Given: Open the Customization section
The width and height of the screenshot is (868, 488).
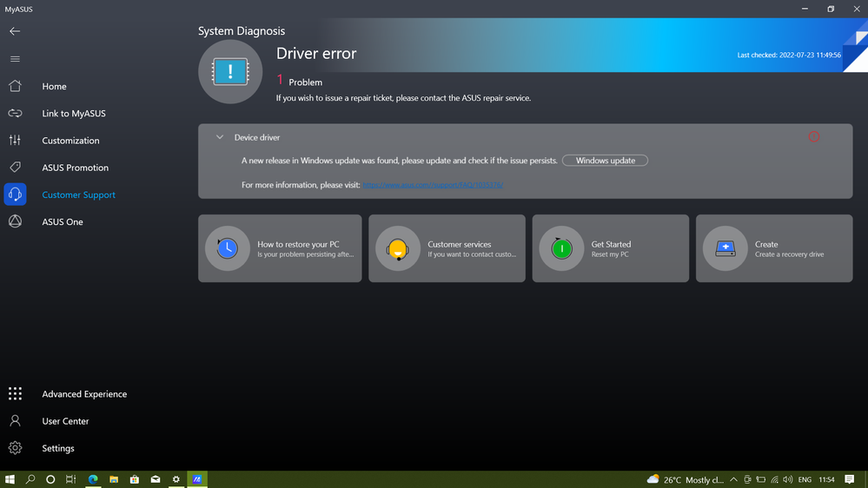Looking at the screenshot, I should [71, 141].
